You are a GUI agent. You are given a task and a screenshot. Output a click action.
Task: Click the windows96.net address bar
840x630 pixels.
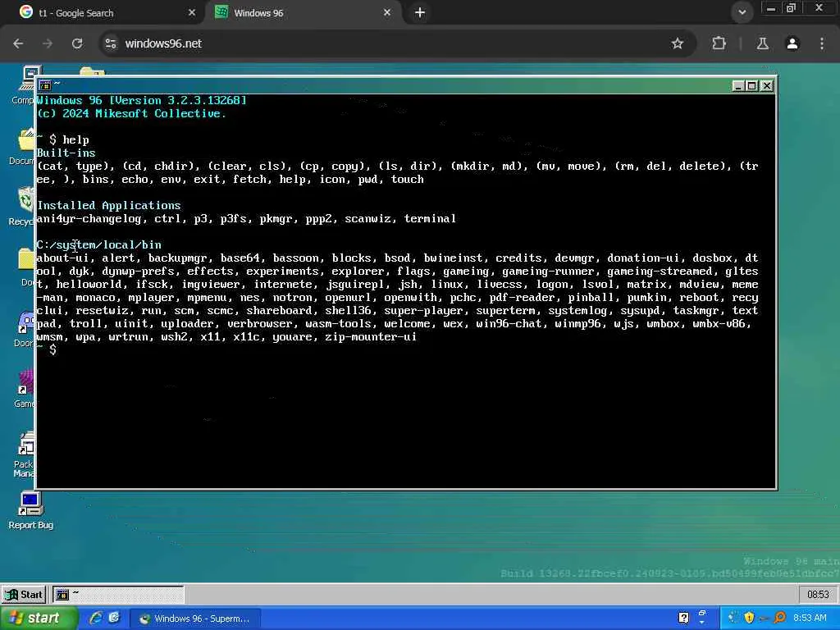point(396,43)
